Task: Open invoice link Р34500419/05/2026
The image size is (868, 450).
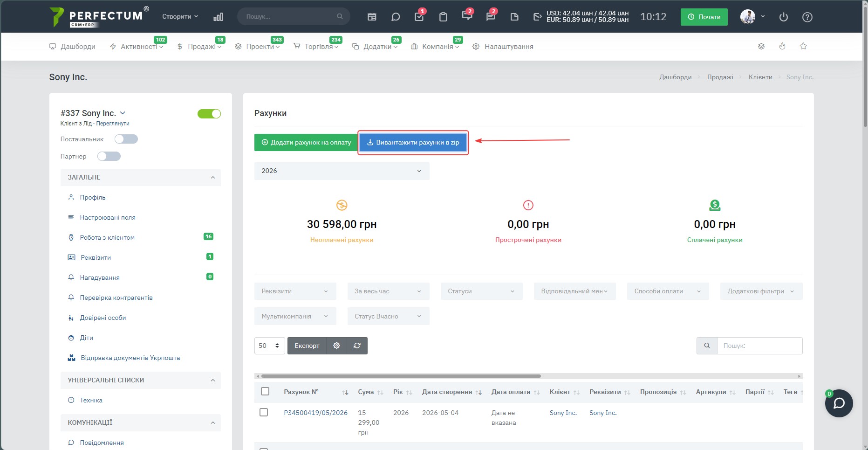Action: 316,413
